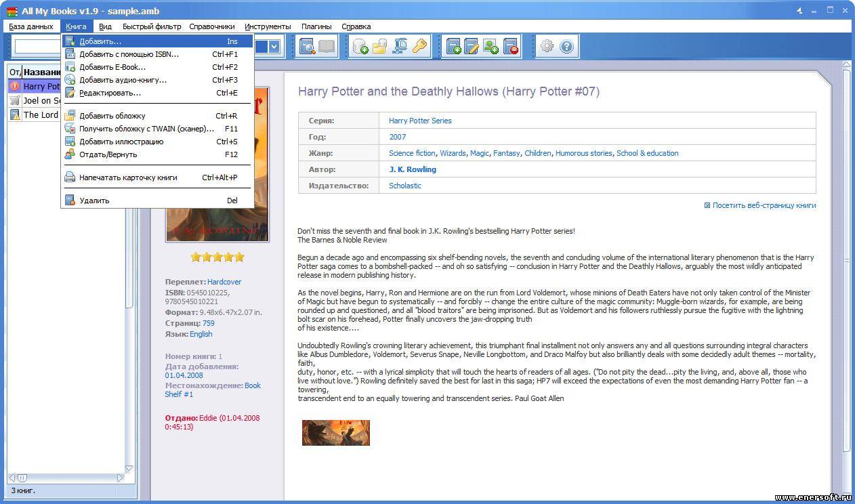Viewport: 855px width, 504px height.
Task: Click the description panel vertical scrollbar
Action: click(846, 260)
